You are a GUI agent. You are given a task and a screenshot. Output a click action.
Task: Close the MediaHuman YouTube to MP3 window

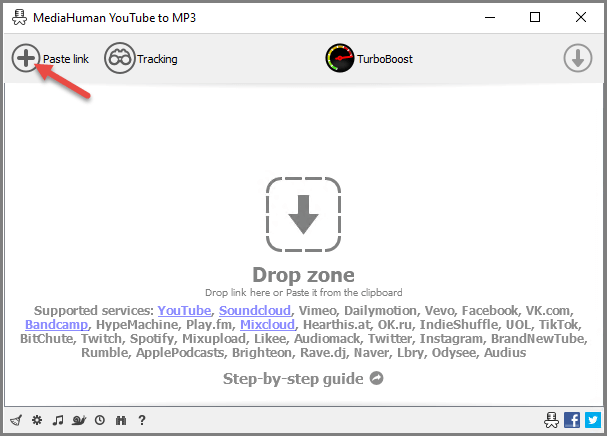(581, 17)
